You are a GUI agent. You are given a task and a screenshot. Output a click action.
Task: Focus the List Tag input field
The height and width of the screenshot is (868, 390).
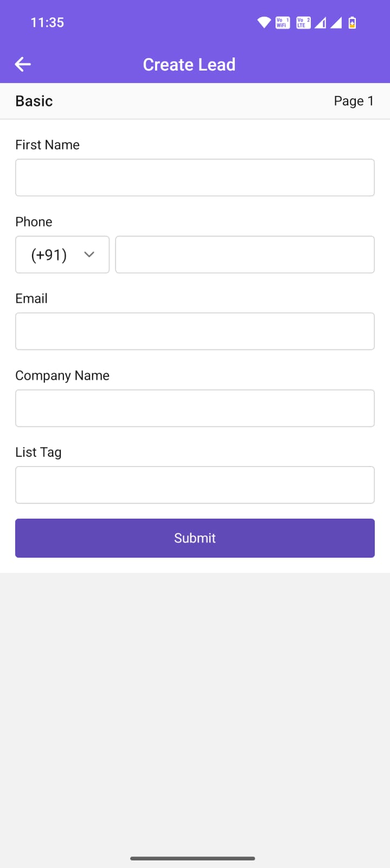[x=195, y=485]
